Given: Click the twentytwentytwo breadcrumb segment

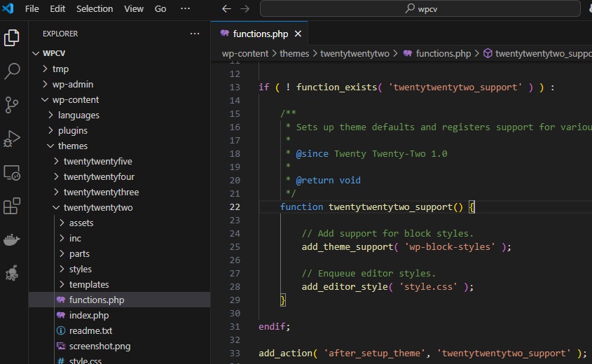Looking at the screenshot, I should point(354,54).
